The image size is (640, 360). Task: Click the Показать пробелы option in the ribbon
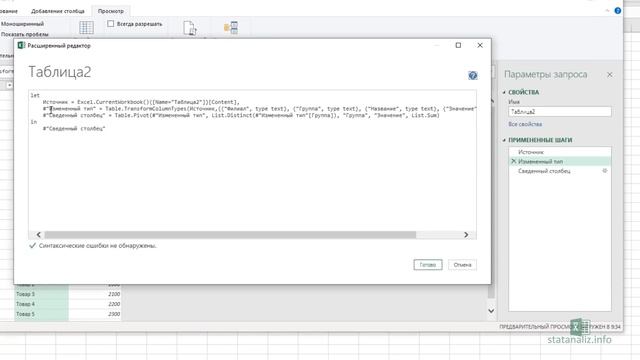[24, 34]
